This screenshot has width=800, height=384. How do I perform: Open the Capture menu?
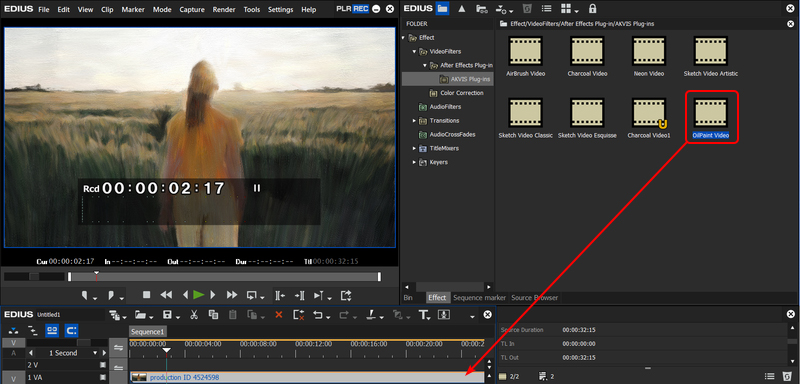pos(192,9)
